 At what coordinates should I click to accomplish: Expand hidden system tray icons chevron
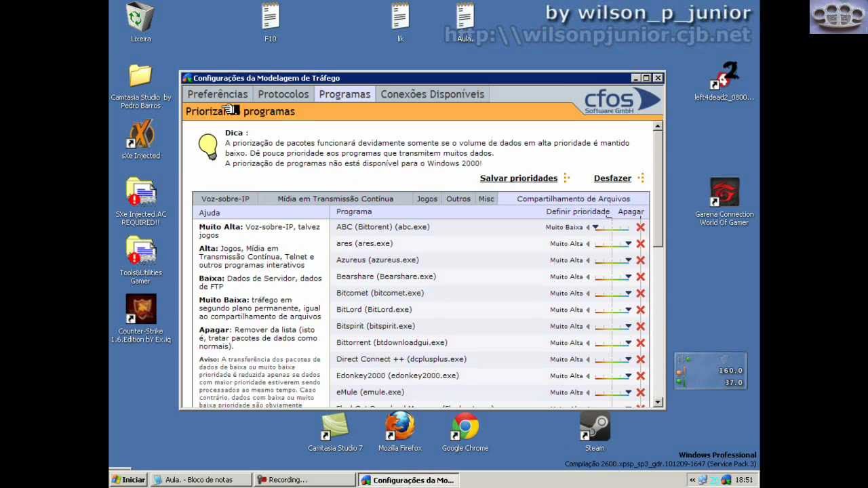point(692,480)
